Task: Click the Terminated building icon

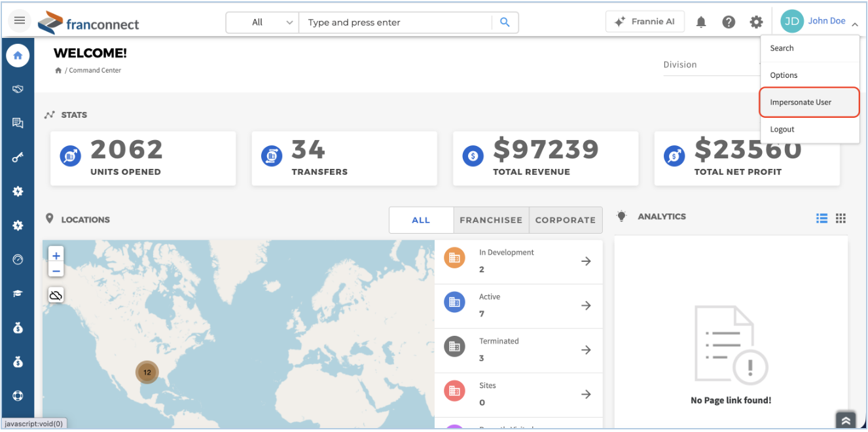Action: click(x=454, y=347)
